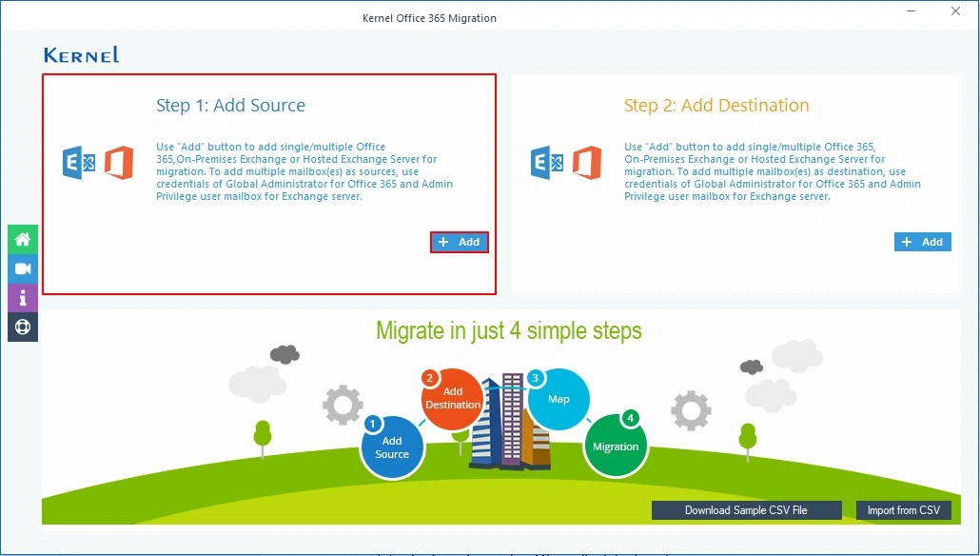Click the Office 365 icon under Add Source
The image size is (980, 556).
click(x=120, y=164)
